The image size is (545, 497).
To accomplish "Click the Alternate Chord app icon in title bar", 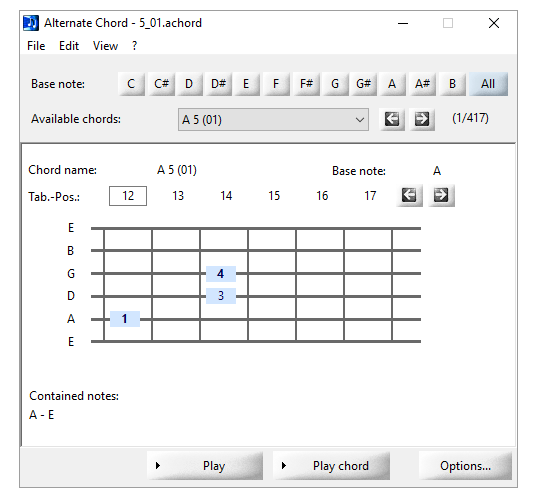I will (x=31, y=23).
